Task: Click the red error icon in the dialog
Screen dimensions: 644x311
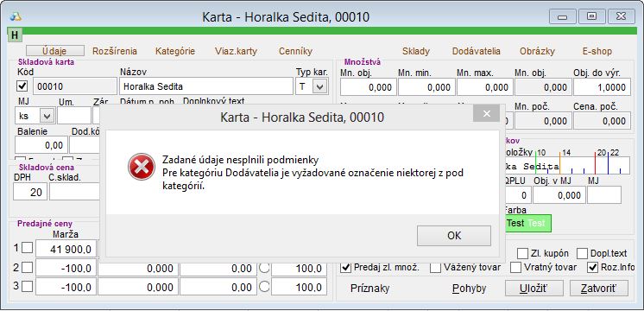Action: (x=142, y=167)
